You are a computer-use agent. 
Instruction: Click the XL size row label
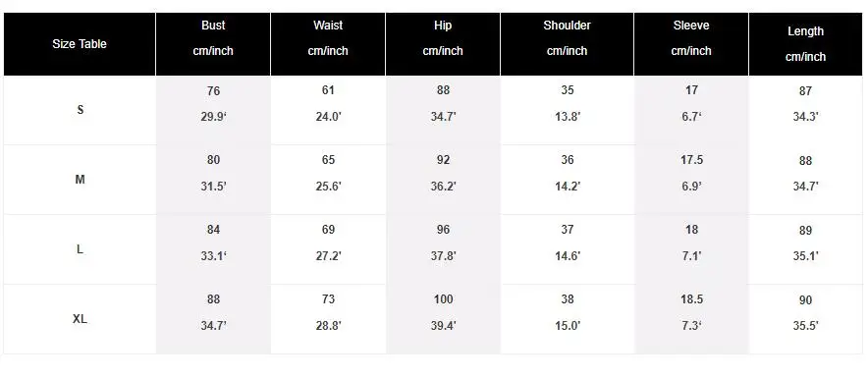pyautogui.click(x=81, y=319)
